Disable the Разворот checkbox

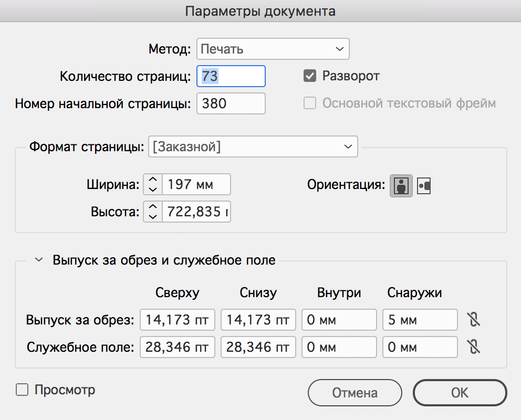click(310, 76)
